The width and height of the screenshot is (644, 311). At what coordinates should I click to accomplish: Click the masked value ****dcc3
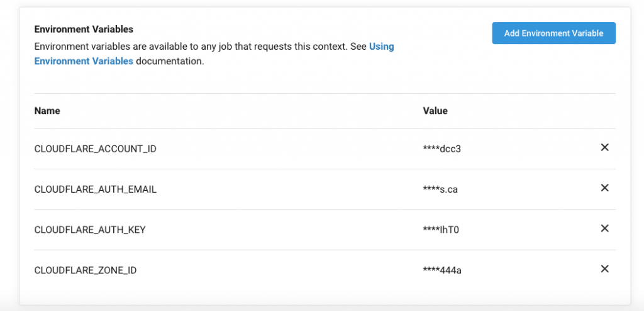pyautogui.click(x=442, y=149)
